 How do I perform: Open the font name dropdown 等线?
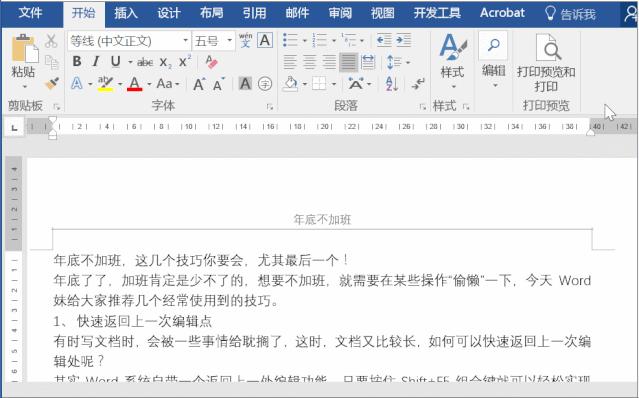click(x=185, y=41)
